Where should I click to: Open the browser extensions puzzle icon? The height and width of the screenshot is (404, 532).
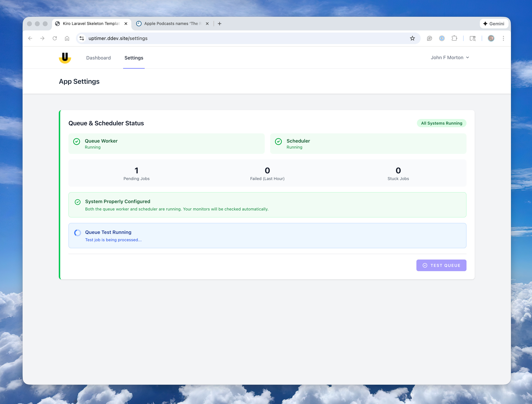[454, 38]
